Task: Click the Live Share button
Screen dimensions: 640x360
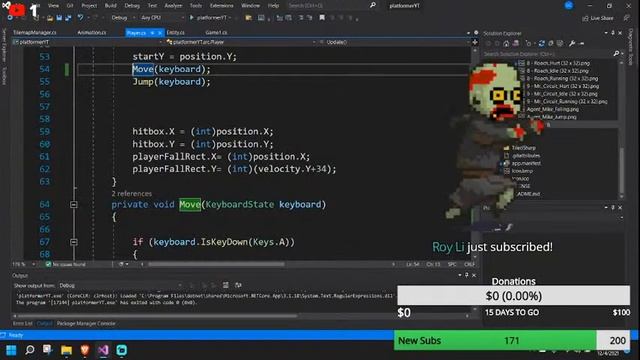Action: (x=598, y=18)
